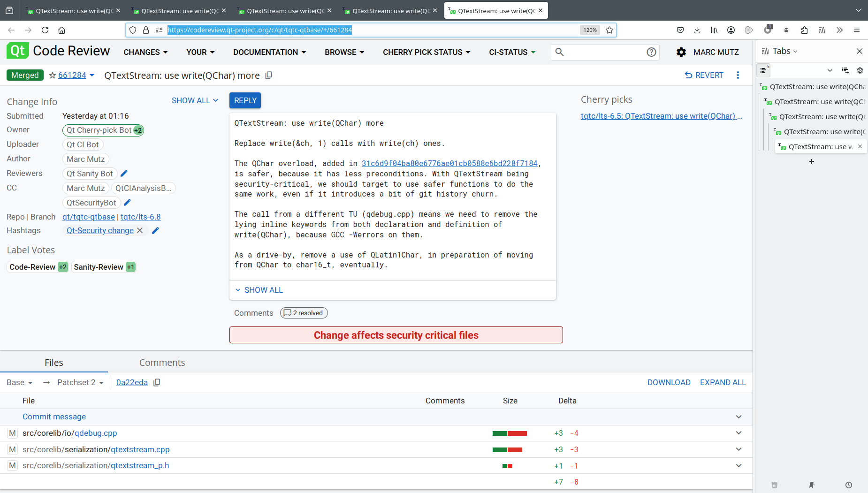868x493 pixels.
Task: Star change 661284 as favorite
Action: (53, 76)
